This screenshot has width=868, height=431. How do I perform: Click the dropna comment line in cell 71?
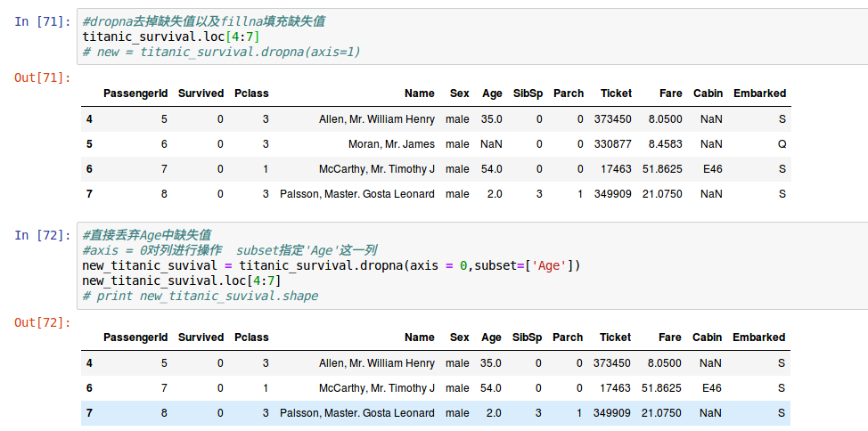[204, 22]
